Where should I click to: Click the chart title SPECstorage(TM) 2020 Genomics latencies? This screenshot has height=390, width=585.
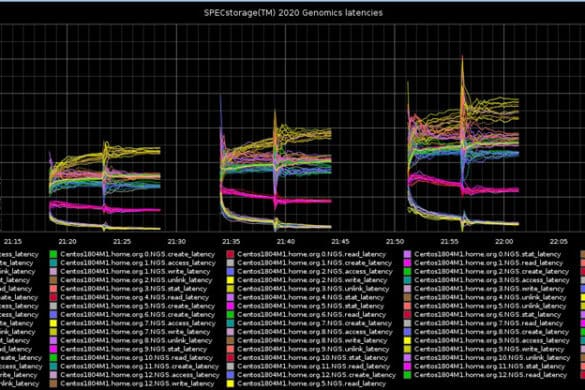(293, 13)
